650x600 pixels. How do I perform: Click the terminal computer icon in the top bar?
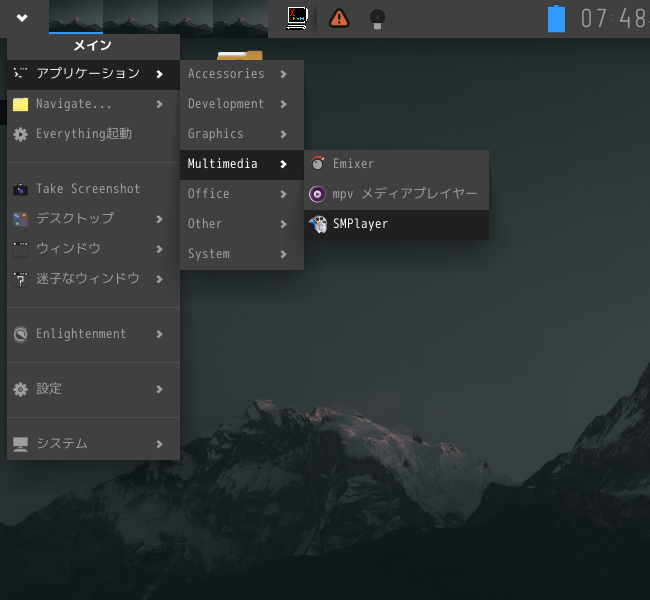pyautogui.click(x=297, y=18)
